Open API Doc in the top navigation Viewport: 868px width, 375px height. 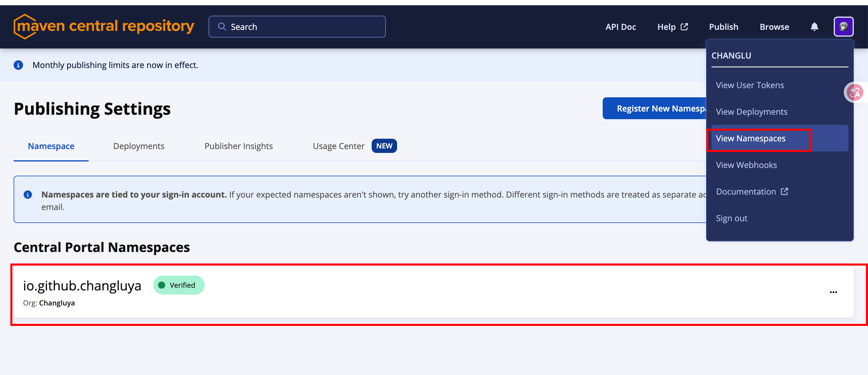coord(620,27)
